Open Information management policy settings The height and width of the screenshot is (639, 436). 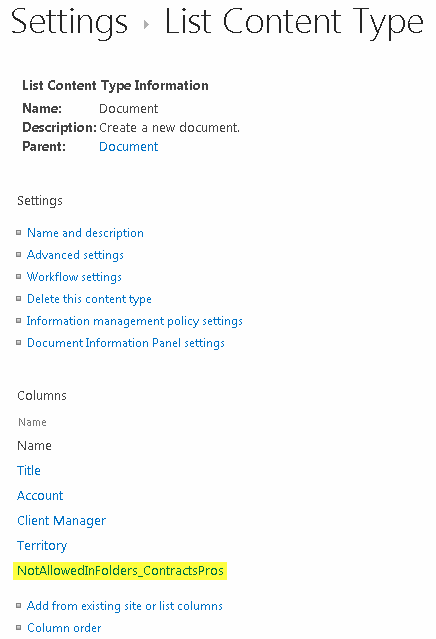134,321
